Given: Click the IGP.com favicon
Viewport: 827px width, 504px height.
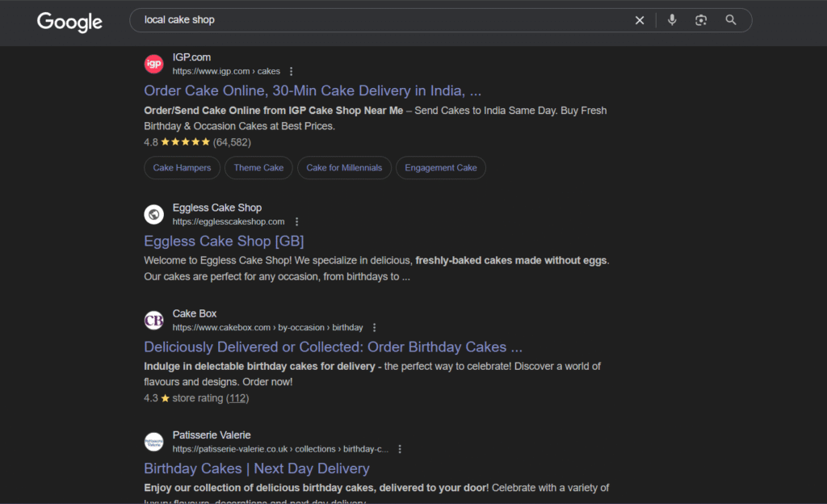Looking at the screenshot, I should tap(154, 65).
